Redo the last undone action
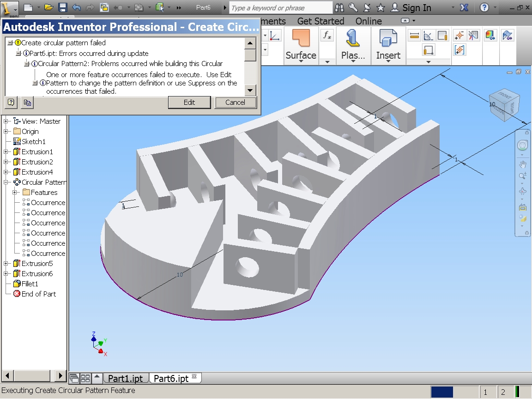 point(90,7)
